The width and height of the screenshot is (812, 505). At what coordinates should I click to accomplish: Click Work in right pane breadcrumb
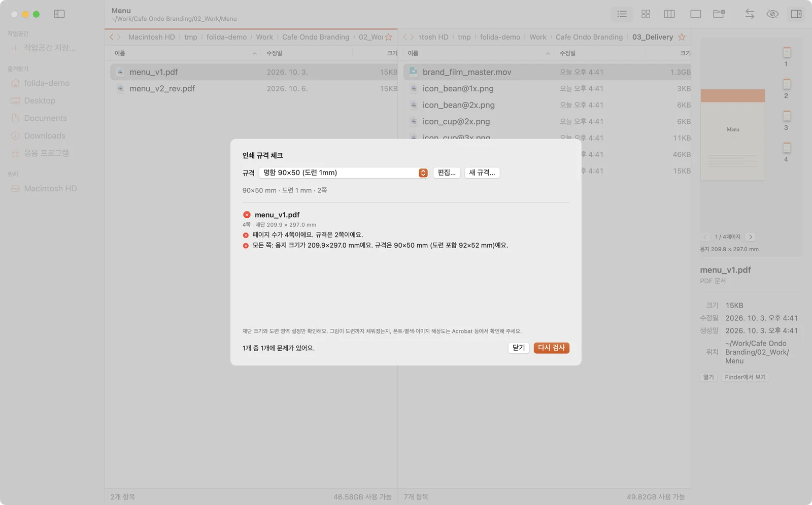(538, 37)
